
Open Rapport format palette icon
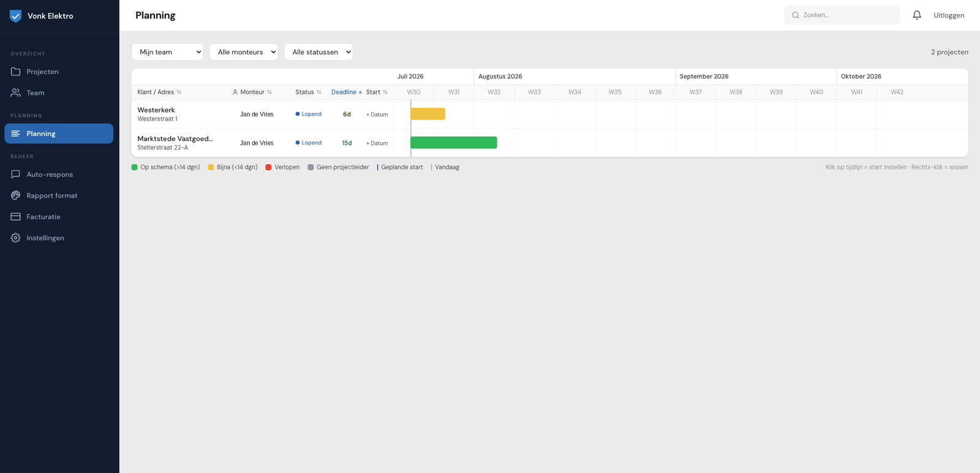16,195
